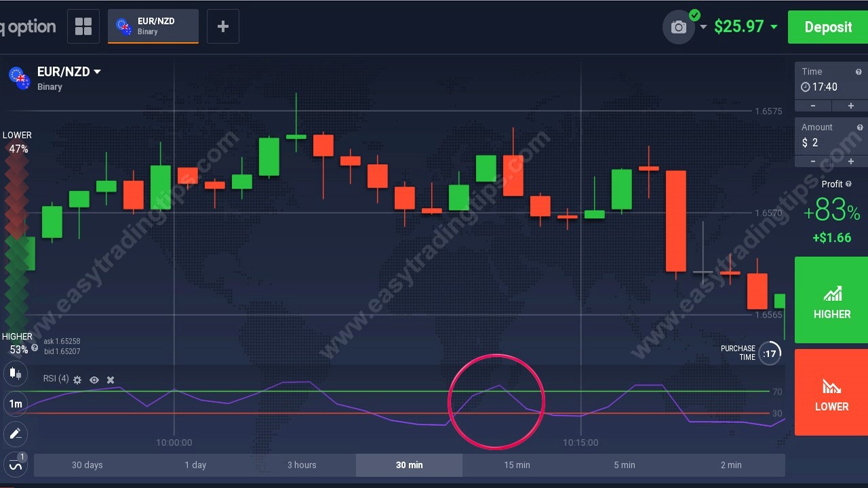868x488 pixels.
Task: Select the 15 min timeframe
Action: tap(517, 465)
